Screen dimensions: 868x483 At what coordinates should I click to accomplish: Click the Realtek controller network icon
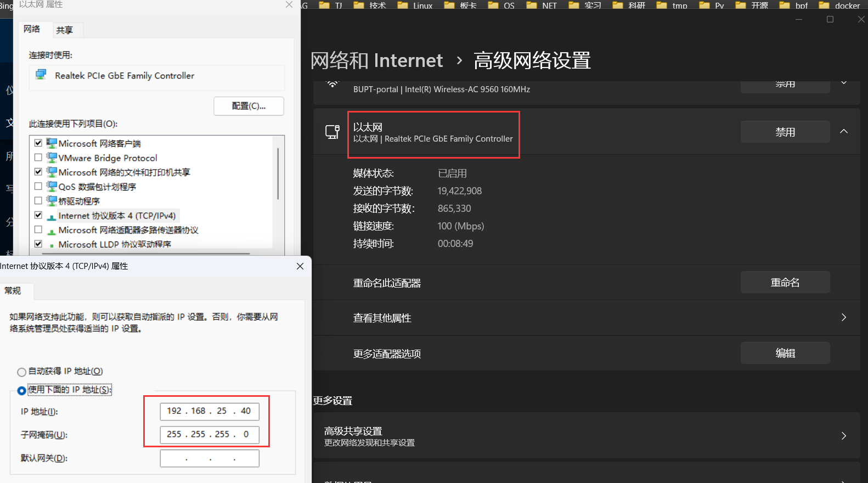tap(41, 75)
